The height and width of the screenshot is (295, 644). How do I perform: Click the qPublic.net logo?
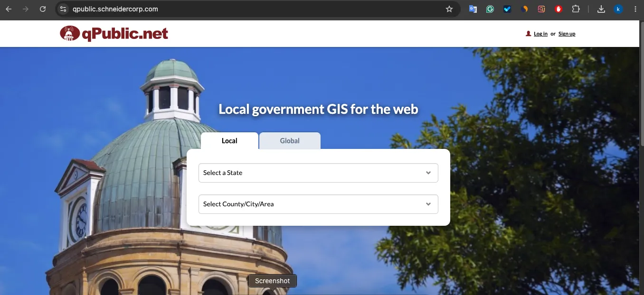[x=114, y=34]
